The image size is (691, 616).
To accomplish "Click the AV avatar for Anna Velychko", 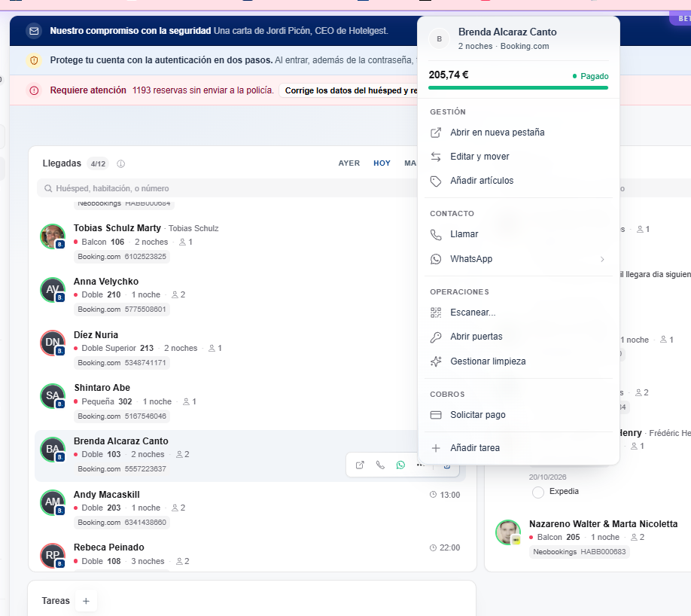I will pos(53,289).
